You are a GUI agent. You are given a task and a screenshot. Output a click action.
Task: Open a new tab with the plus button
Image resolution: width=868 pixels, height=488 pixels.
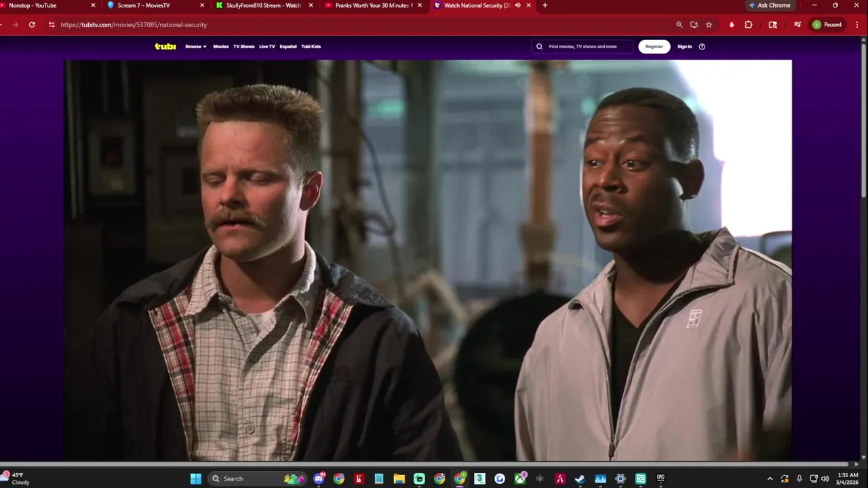(x=545, y=5)
